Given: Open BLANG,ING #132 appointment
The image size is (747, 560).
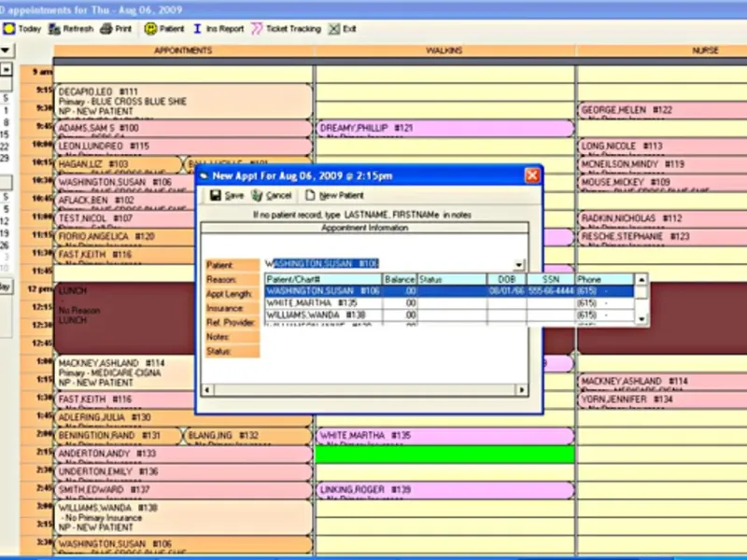Looking at the screenshot, I should (247, 436).
